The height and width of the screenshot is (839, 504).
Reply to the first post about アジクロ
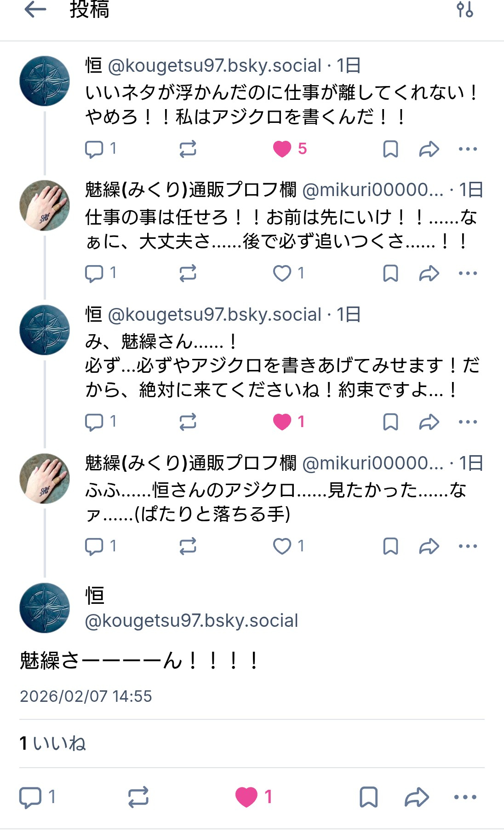pos(94,149)
